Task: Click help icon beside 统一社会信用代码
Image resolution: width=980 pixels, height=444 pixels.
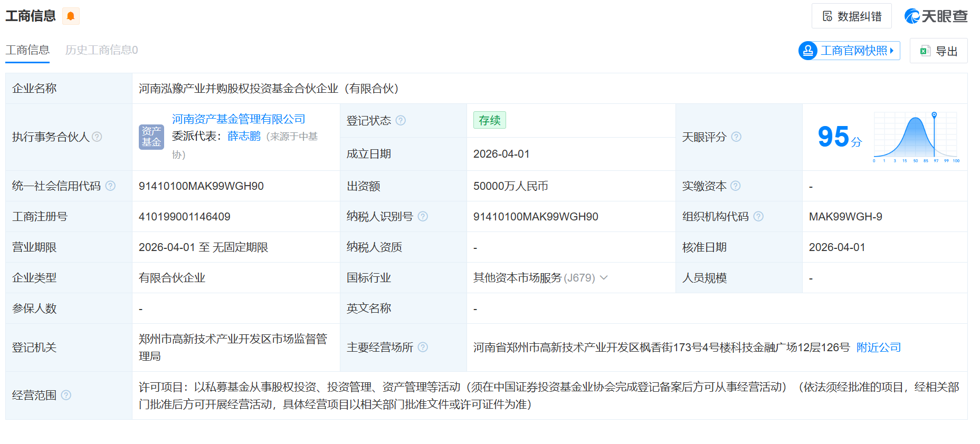Action: tap(110, 186)
